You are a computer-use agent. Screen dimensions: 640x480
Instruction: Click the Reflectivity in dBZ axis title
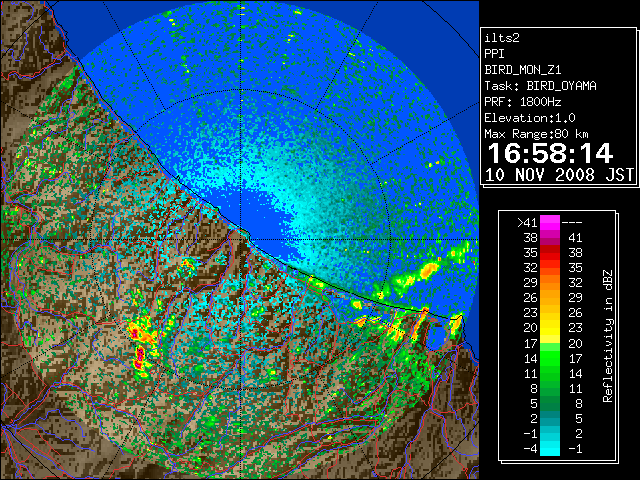pyautogui.click(x=608, y=336)
